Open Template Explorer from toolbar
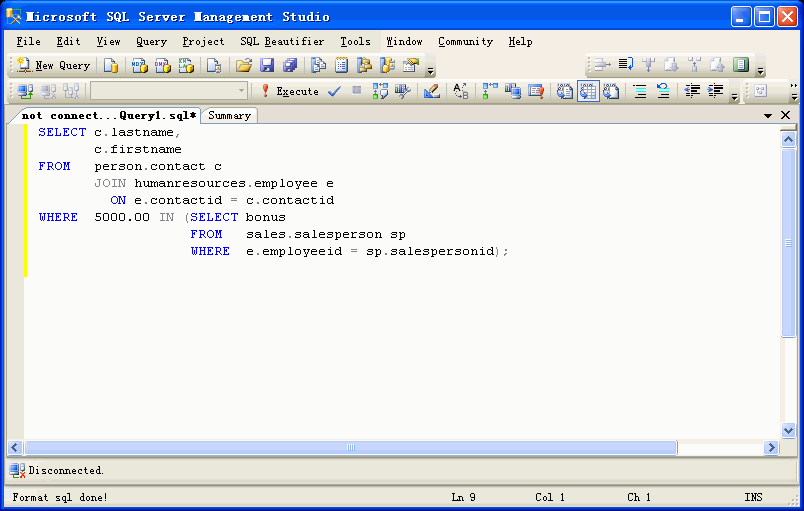Image resolution: width=804 pixels, height=511 pixels. (x=388, y=65)
